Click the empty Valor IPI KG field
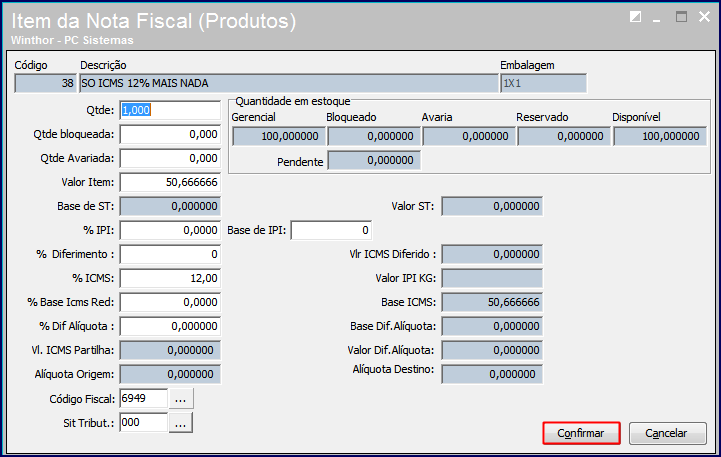The height and width of the screenshot is (457, 721). (x=492, y=278)
